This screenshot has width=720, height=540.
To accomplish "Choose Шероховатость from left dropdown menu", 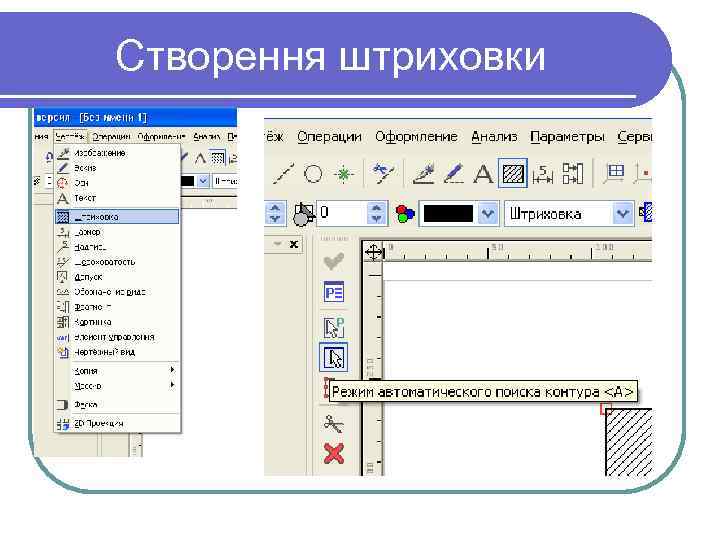I will click(x=117, y=262).
